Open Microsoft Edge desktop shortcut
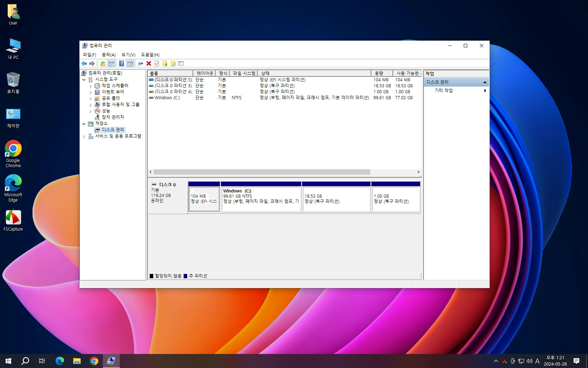 13,188
